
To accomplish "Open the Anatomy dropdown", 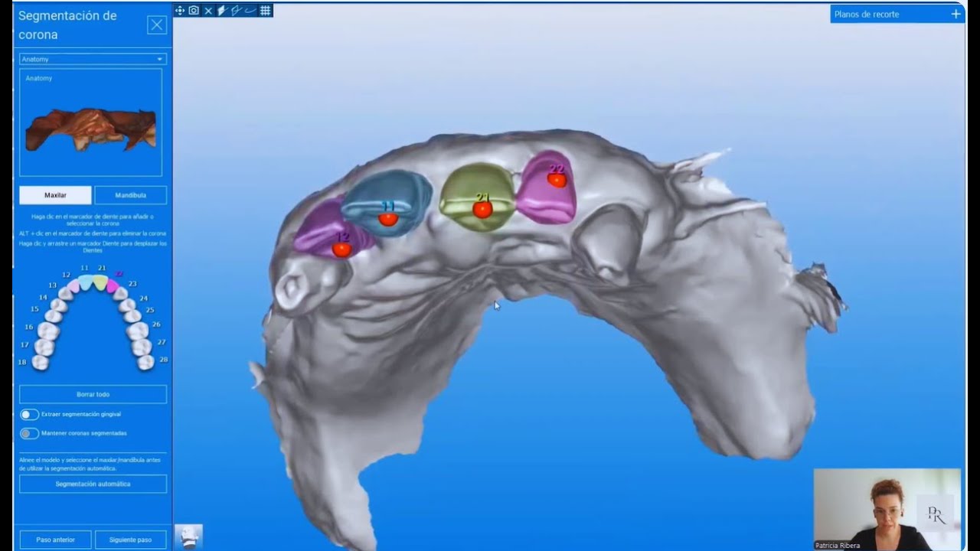I will (93, 59).
